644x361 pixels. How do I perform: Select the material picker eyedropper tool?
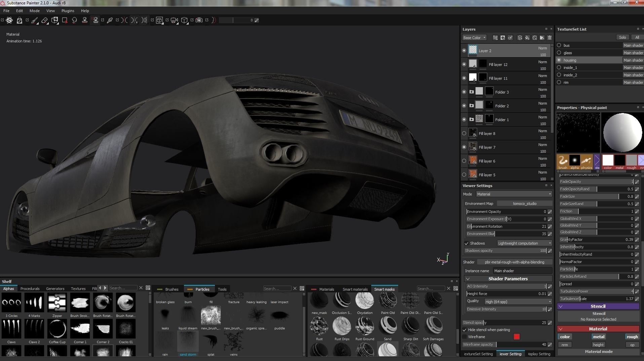110,21
